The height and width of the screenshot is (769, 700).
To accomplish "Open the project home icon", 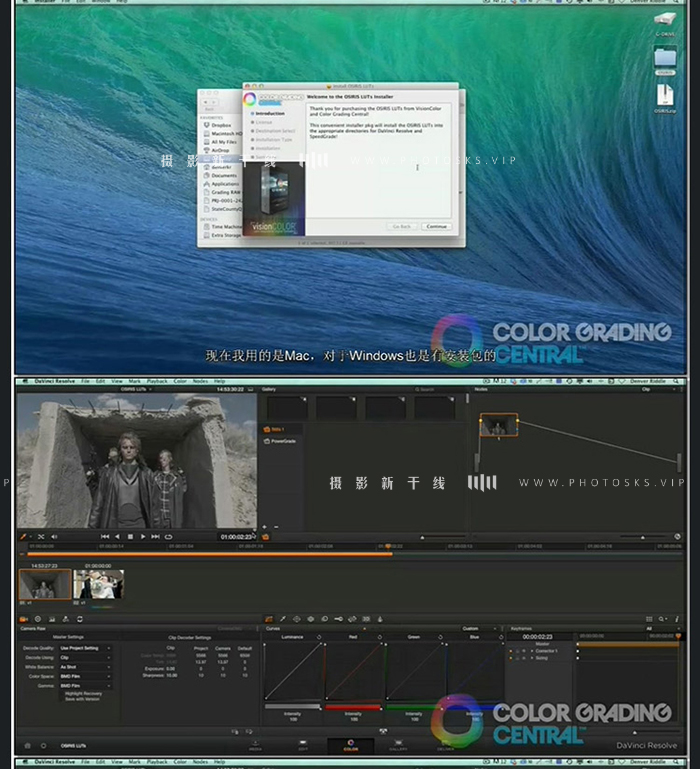I will point(27,745).
